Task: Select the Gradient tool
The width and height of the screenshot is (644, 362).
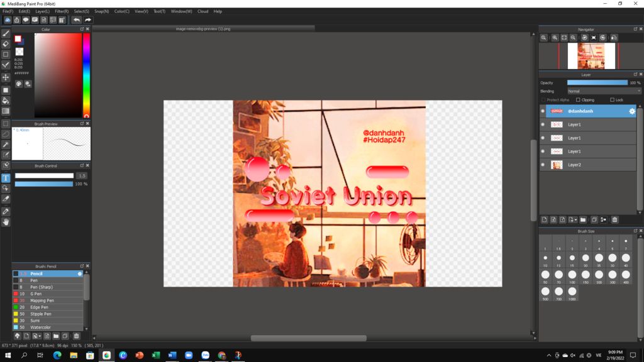Action: tap(6, 111)
